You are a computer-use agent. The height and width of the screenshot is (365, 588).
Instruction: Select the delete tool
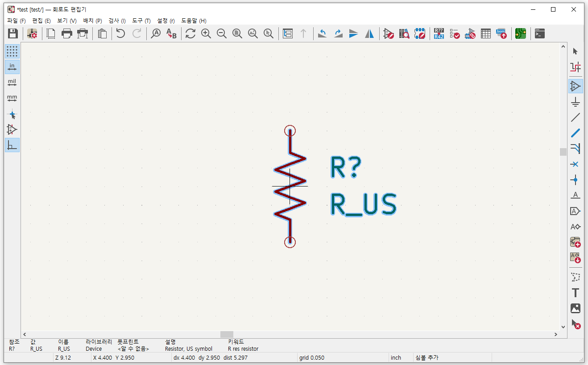coord(576,324)
